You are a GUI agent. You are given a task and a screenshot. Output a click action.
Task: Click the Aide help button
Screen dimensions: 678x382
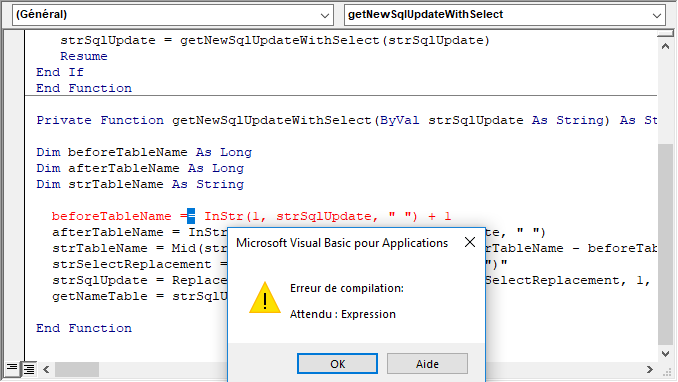tap(427, 364)
